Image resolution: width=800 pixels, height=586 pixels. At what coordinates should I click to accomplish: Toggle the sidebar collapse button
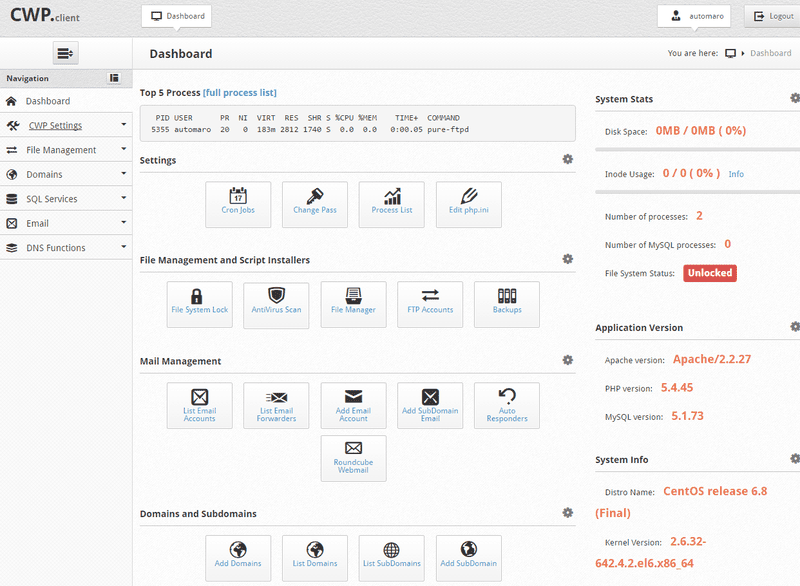65,53
